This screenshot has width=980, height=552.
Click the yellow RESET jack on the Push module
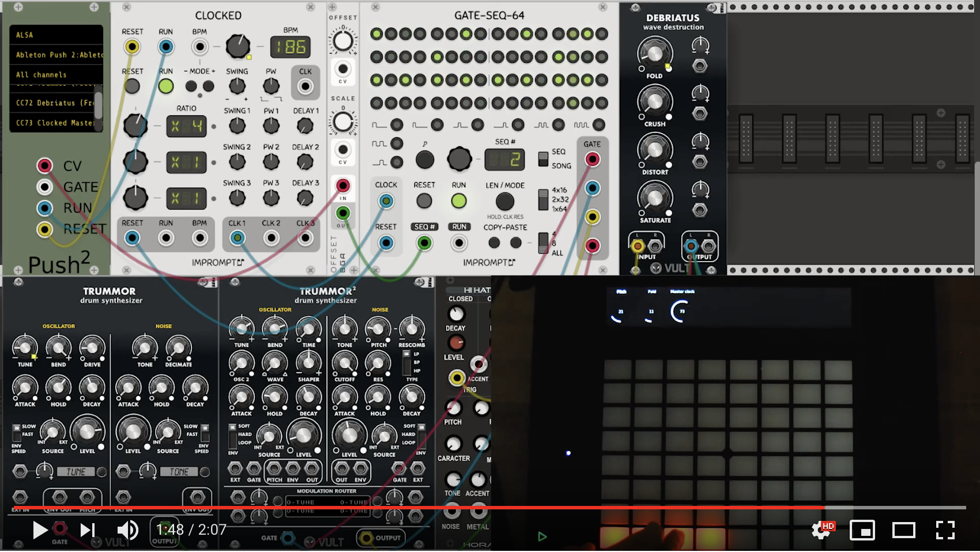(44, 229)
